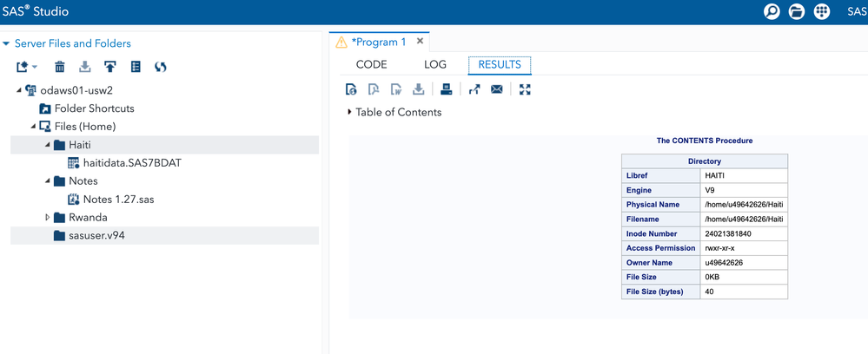Print the results output
The height and width of the screenshot is (354, 868).
click(x=446, y=89)
